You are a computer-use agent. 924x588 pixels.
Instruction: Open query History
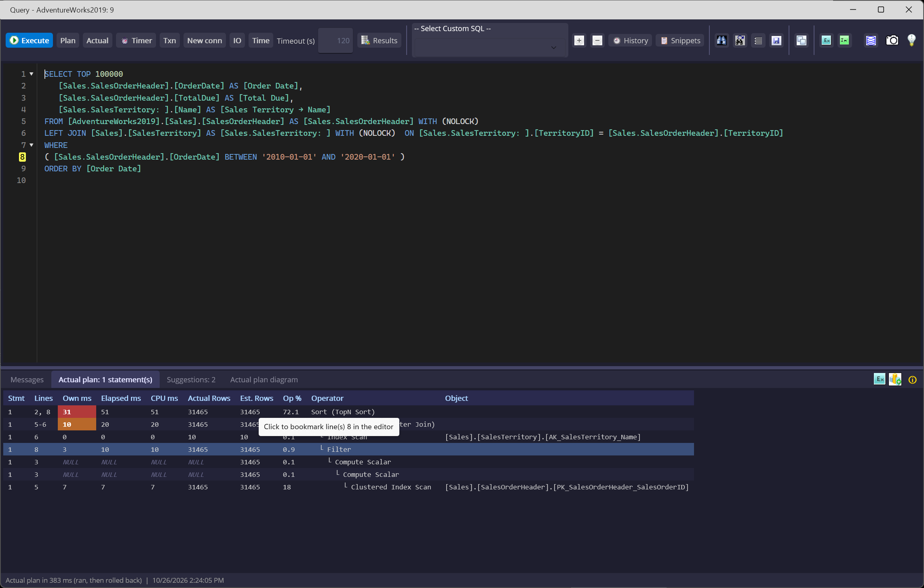pyautogui.click(x=630, y=40)
